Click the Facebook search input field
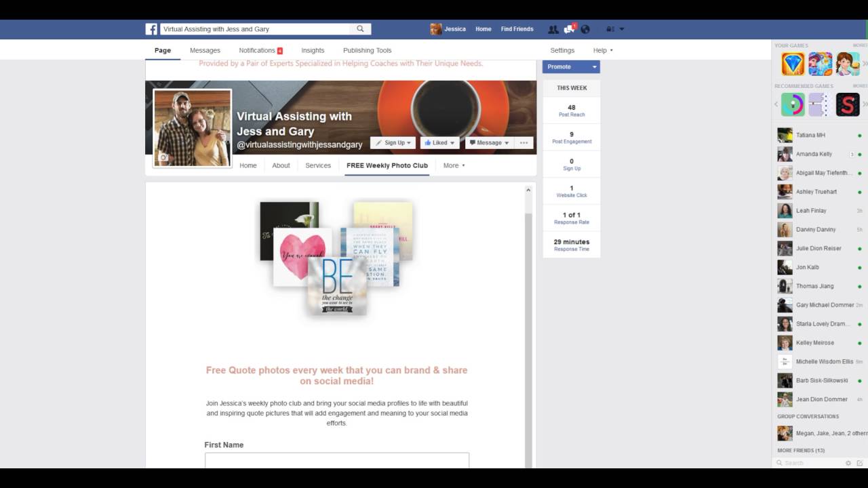 click(255, 29)
